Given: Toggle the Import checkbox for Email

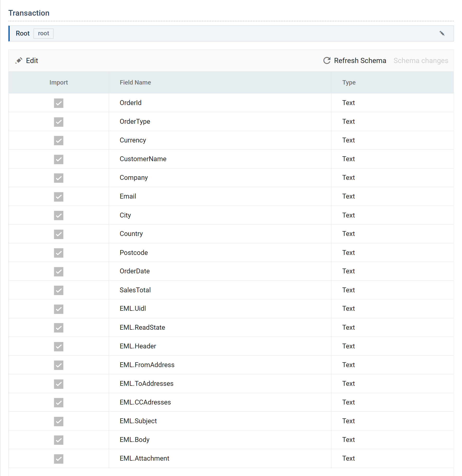Looking at the screenshot, I should (x=59, y=196).
